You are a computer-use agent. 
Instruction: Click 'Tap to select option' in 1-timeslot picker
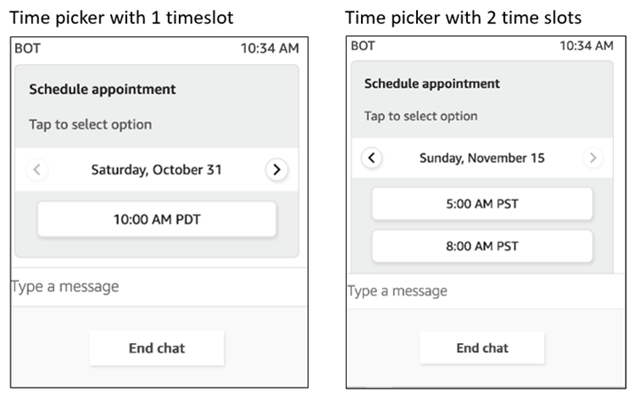(90, 125)
